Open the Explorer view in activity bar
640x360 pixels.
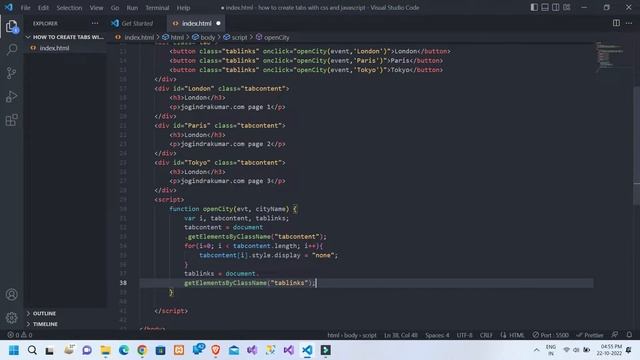(x=11, y=27)
